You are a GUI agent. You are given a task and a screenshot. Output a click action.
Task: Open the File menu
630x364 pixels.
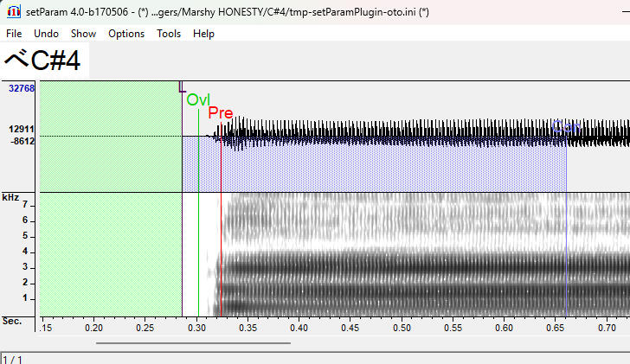(x=14, y=34)
